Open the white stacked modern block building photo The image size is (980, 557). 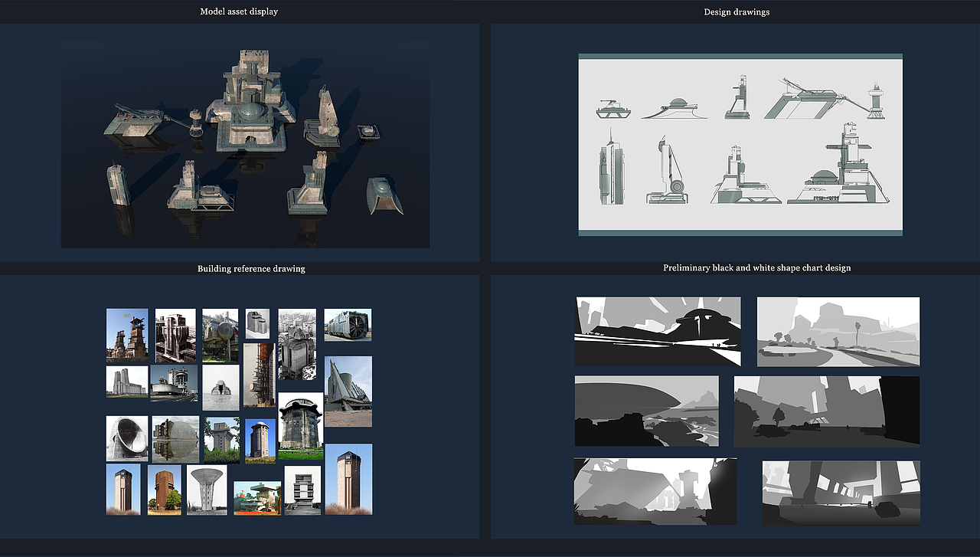tap(303, 490)
